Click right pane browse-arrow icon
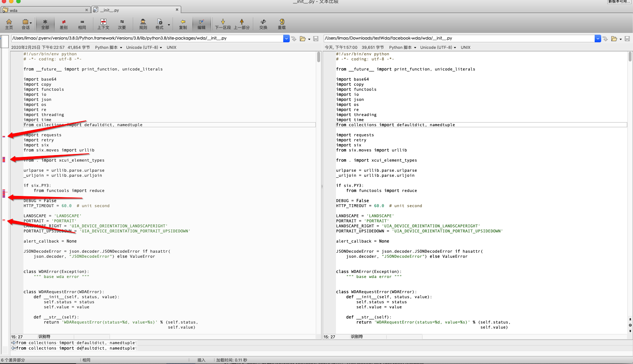Screen dimensions: 633x364 click(x=605, y=39)
